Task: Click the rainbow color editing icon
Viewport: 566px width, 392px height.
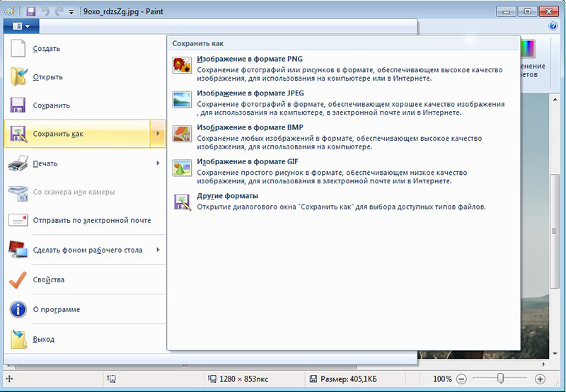Action: 527,49
